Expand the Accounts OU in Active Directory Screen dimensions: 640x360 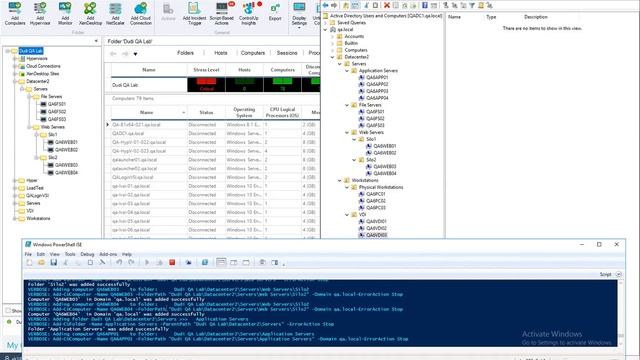[332, 37]
